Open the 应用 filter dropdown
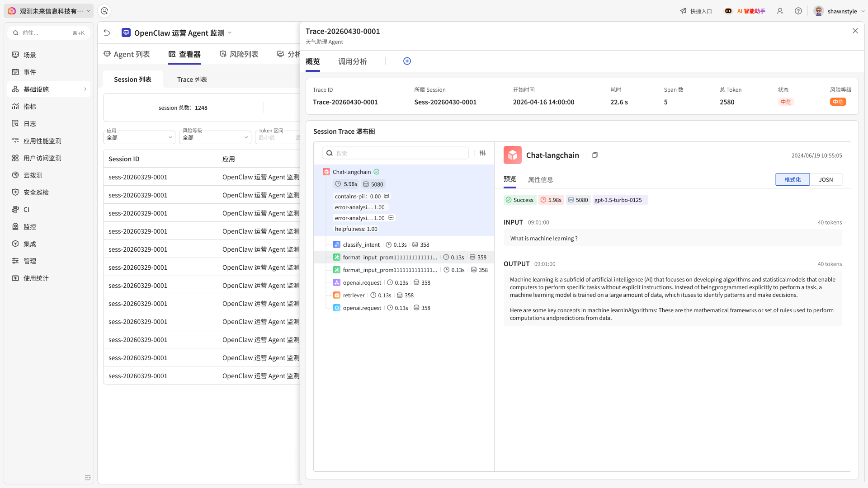 139,137
